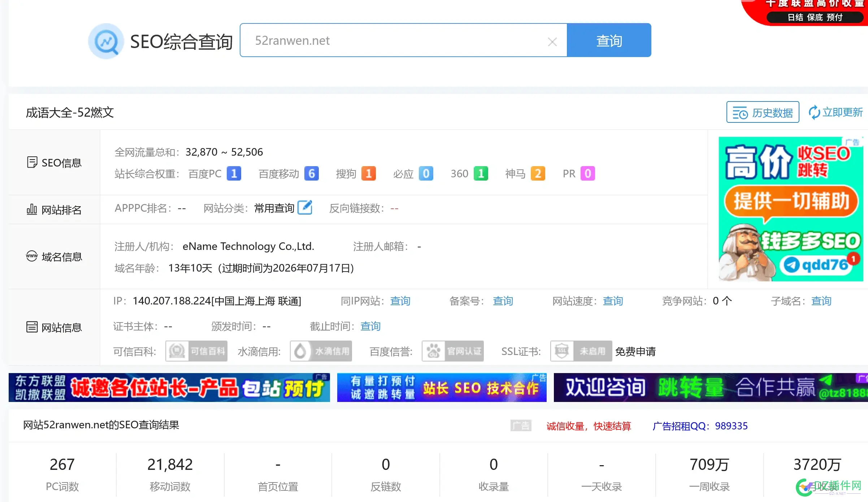This screenshot has width=868, height=502.
Task: Select the SEO信息 sidebar icon
Action: 32,162
